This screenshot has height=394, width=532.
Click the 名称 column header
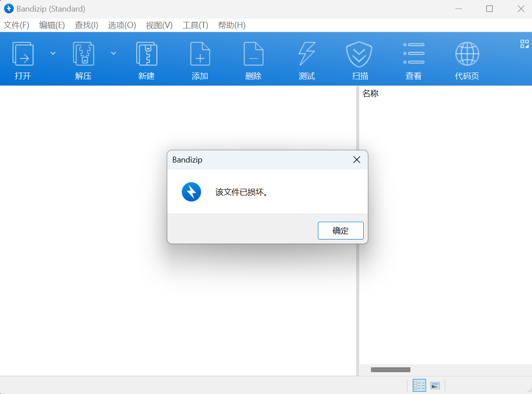370,93
